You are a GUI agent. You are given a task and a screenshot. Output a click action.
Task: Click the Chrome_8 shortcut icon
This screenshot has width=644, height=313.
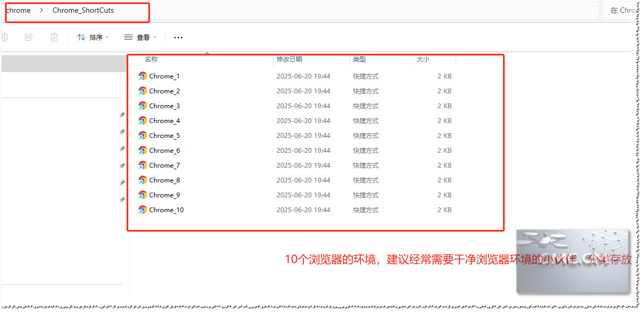point(142,180)
